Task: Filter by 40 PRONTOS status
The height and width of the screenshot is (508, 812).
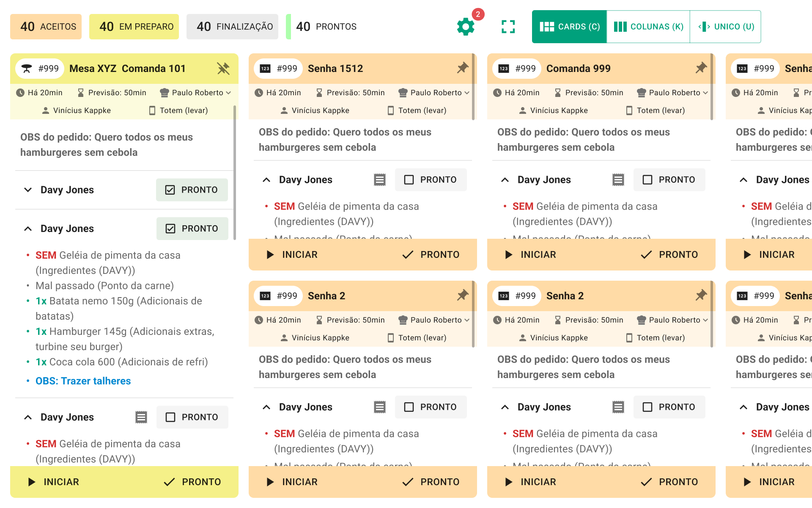Action: pos(324,27)
